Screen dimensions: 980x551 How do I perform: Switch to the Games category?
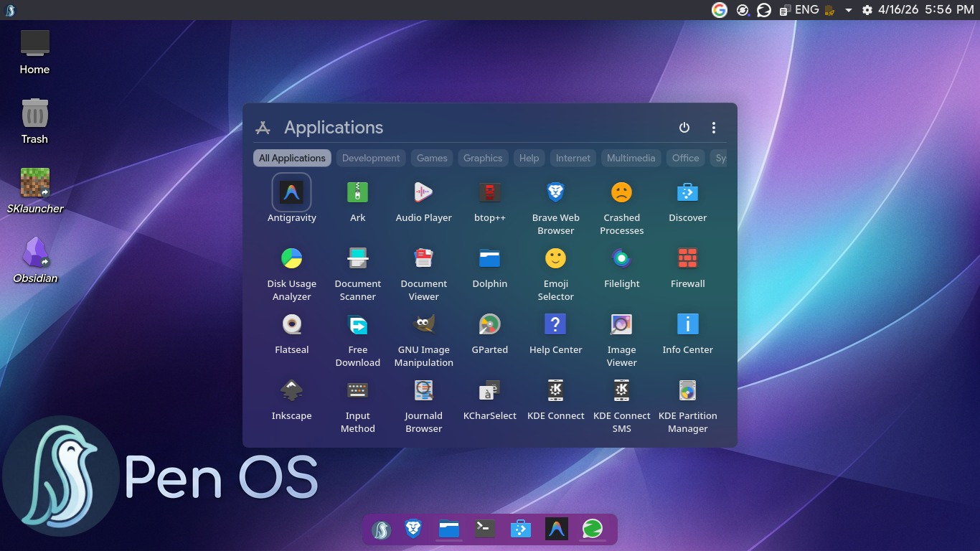point(432,158)
